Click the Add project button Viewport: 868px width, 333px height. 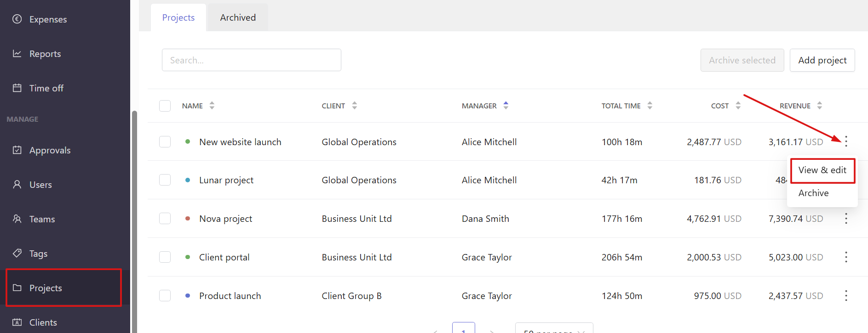[x=822, y=60]
